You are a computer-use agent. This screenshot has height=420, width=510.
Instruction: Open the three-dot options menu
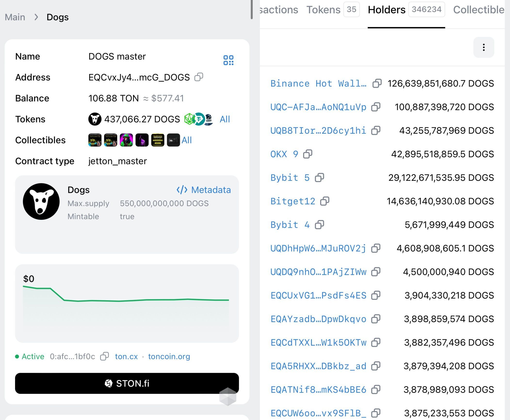pos(483,47)
